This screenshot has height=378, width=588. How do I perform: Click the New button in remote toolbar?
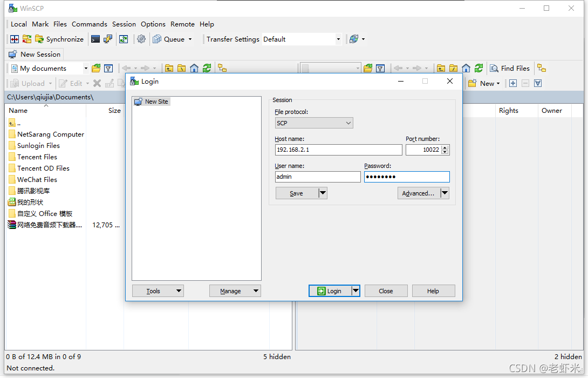(484, 83)
